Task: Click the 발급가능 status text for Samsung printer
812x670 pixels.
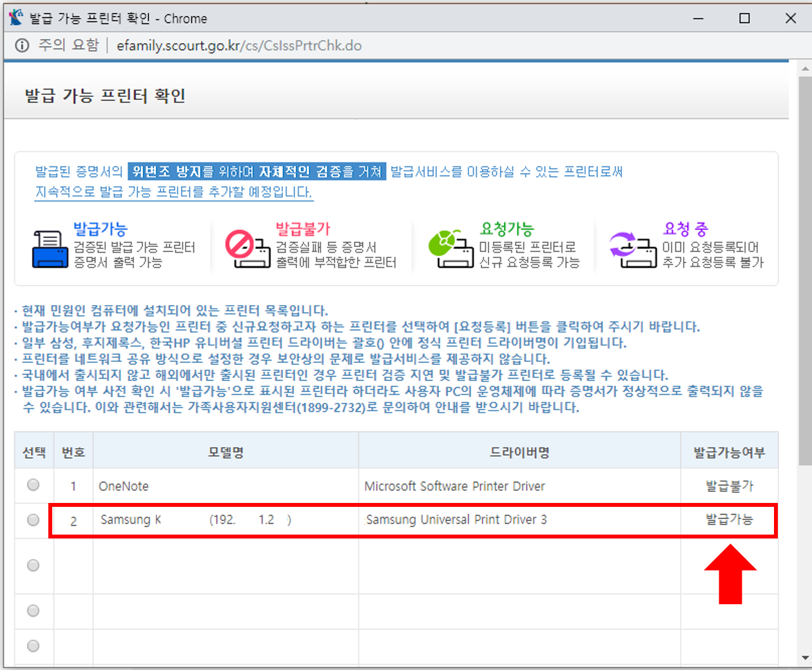Action: pos(729,520)
